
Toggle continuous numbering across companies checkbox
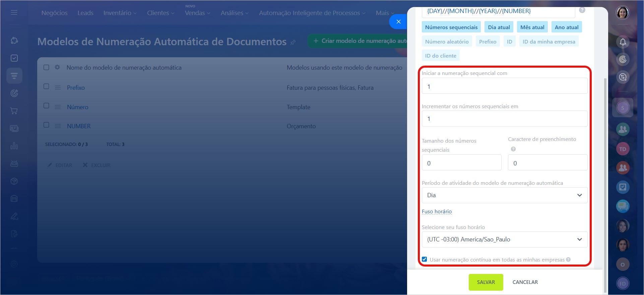pyautogui.click(x=425, y=259)
